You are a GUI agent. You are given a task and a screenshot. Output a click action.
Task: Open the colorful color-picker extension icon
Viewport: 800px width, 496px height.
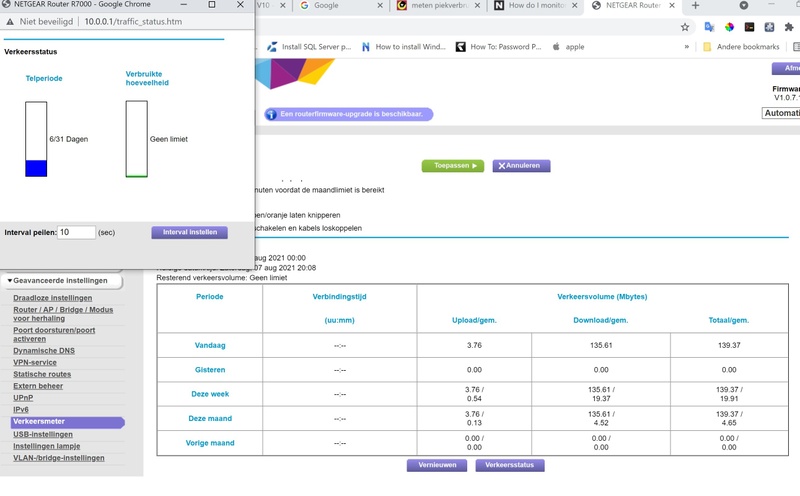[x=729, y=27]
